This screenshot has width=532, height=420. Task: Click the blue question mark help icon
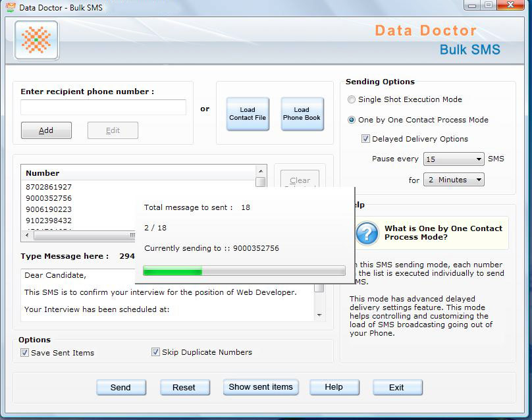(x=367, y=233)
